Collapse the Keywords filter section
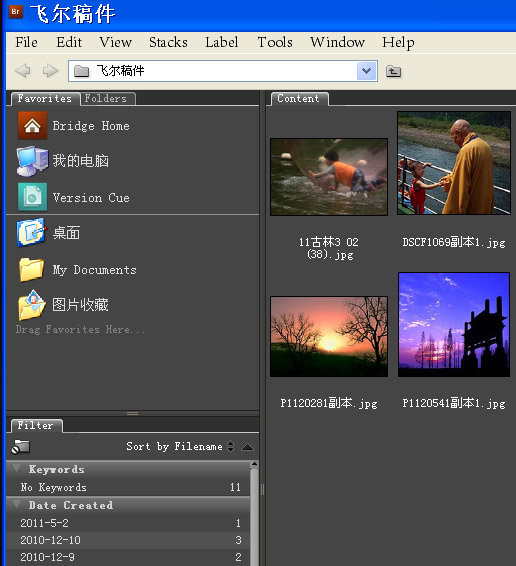The height and width of the screenshot is (566, 516). 16,469
